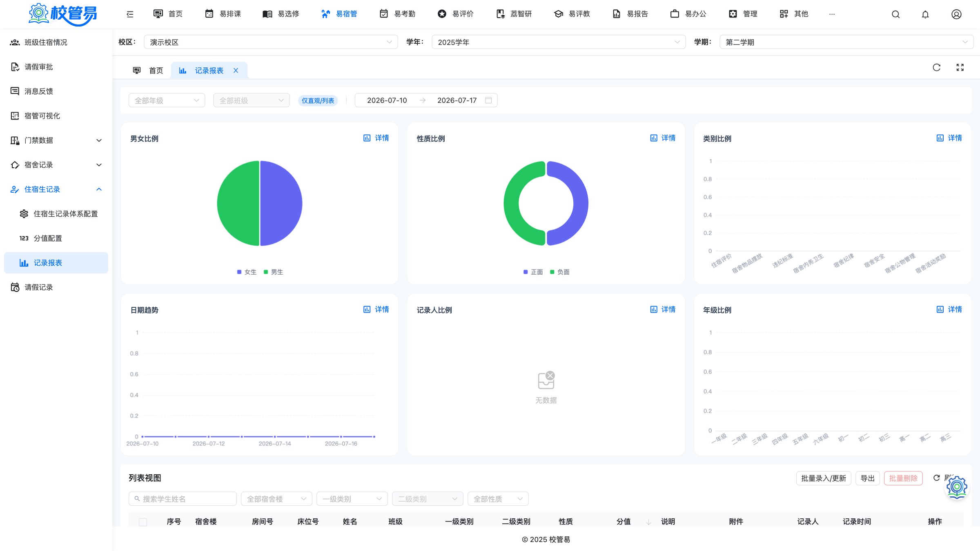
Task: Open the 学期 dropdown
Action: pyautogui.click(x=846, y=42)
